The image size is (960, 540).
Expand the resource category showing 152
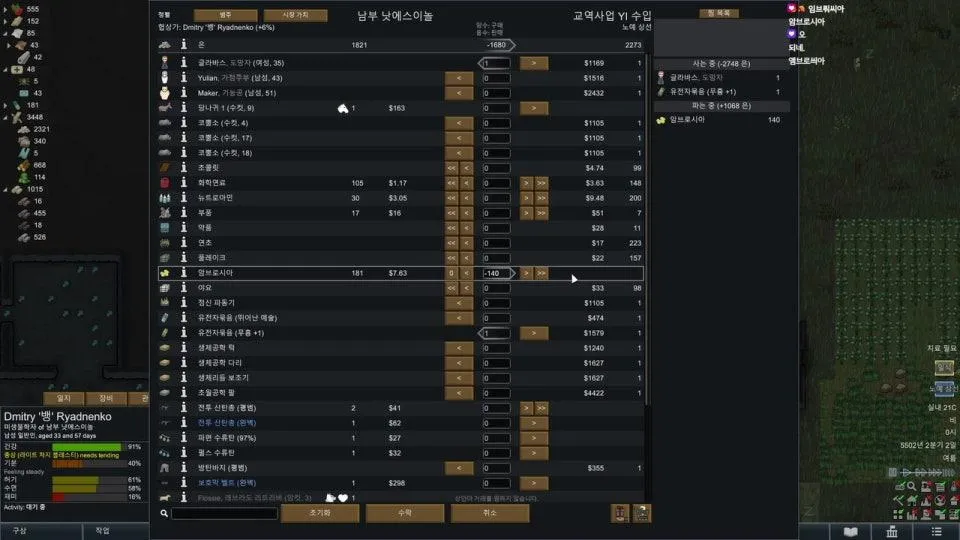pos(6,21)
